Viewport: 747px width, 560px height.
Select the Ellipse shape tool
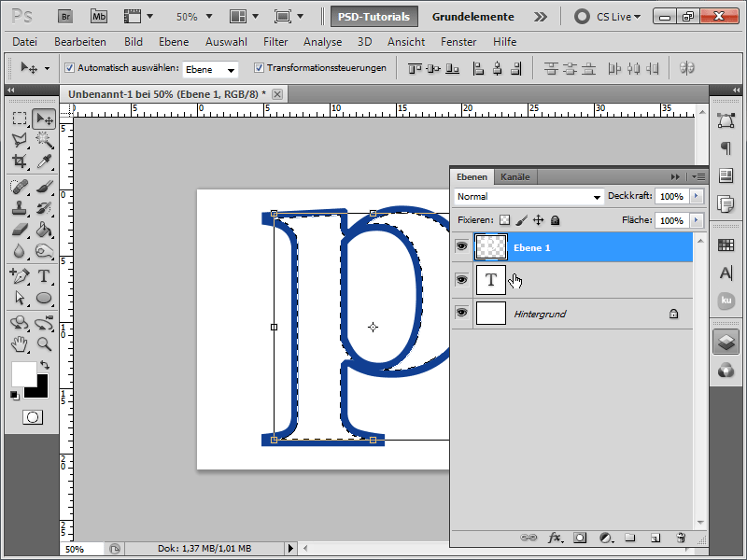44,298
